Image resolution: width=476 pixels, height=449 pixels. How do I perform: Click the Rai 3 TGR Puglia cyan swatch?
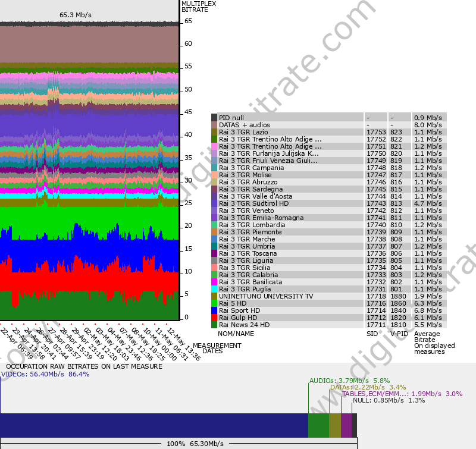[214, 289]
